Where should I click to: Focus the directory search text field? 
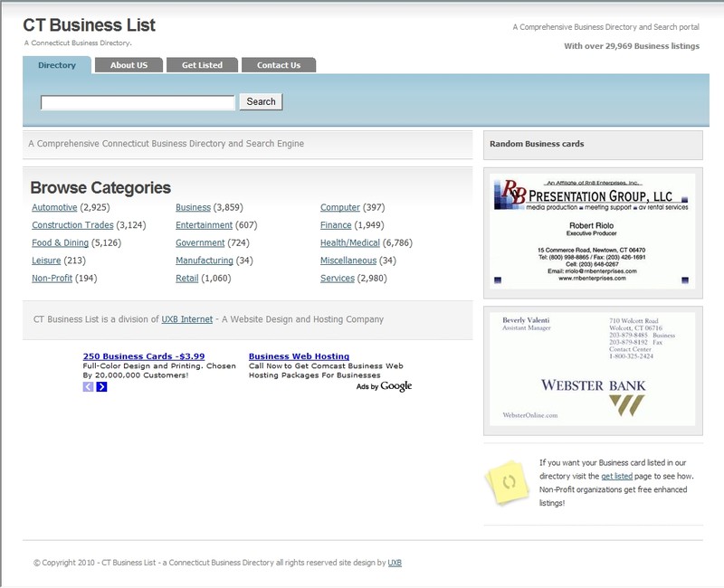pyautogui.click(x=138, y=102)
